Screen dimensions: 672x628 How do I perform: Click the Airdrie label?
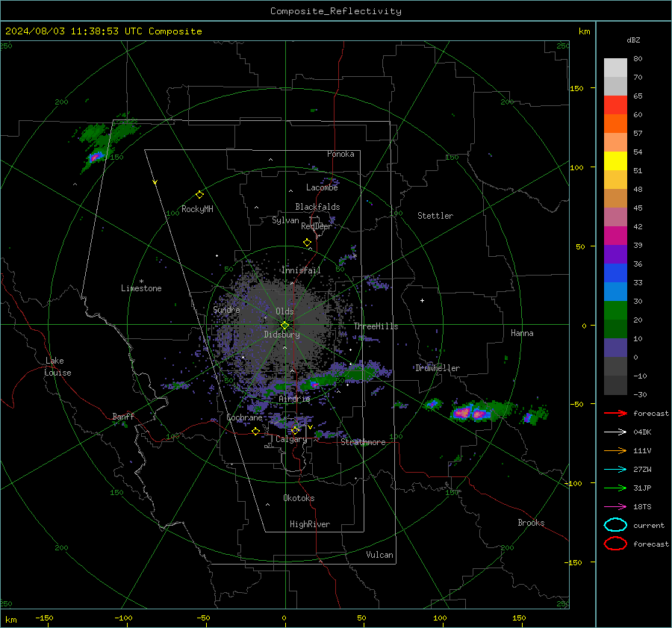[x=294, y=399]
